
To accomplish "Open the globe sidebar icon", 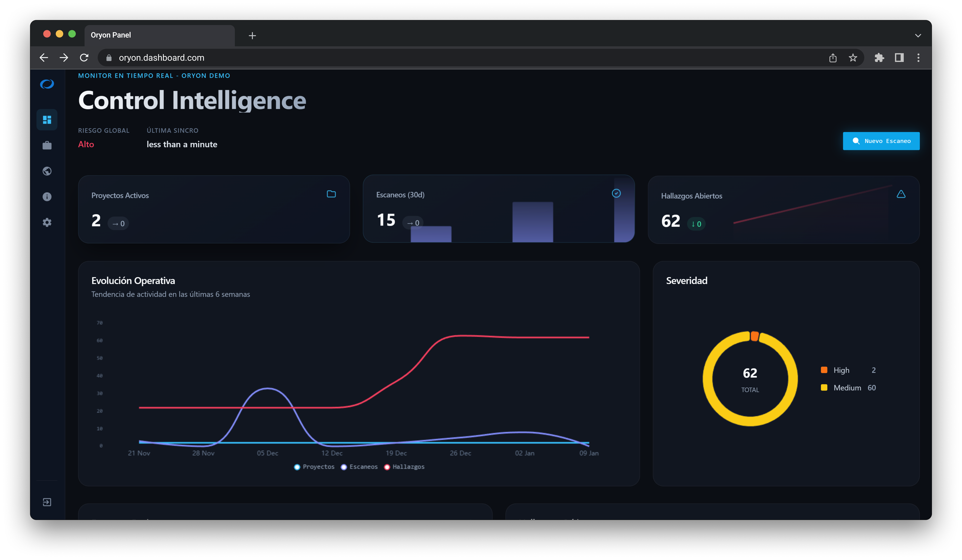I will 47,171.
